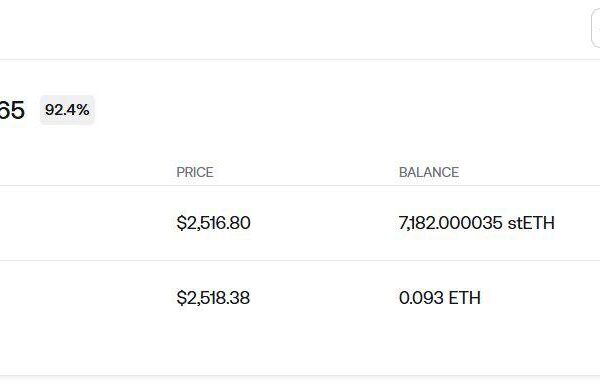The height and width of the screenshot is (387, 600).
Task: Open the stETH row priced at $2,516.80
Action: [x=300, y=223]
